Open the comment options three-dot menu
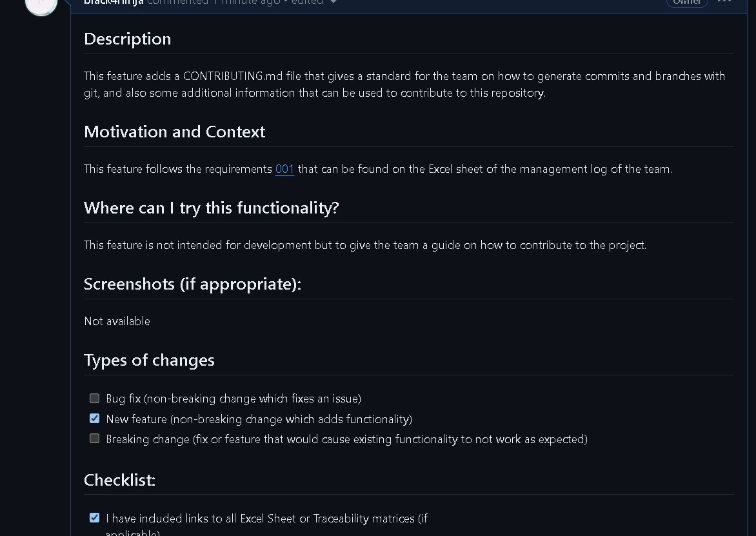 [724, 2]
